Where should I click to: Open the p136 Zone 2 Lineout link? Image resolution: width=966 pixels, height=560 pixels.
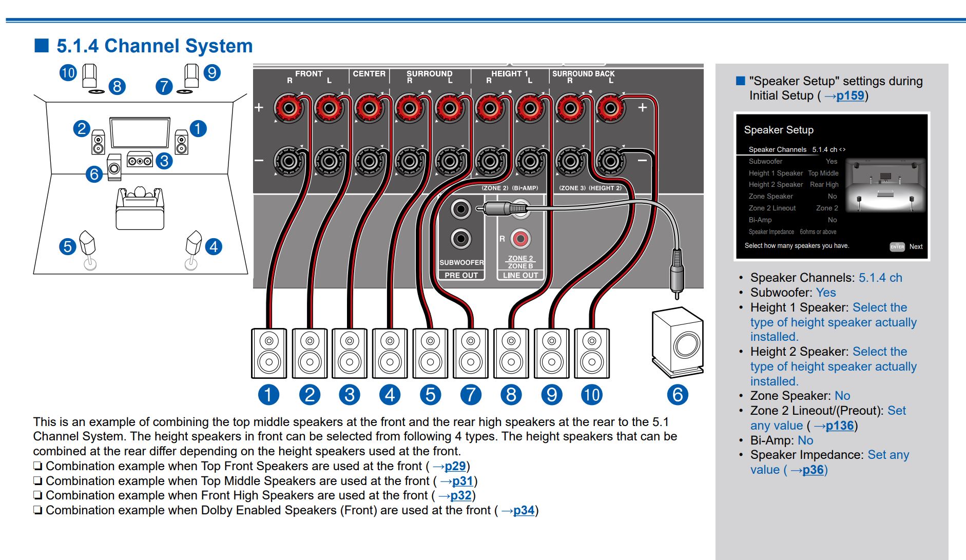(x=839, y=426)
